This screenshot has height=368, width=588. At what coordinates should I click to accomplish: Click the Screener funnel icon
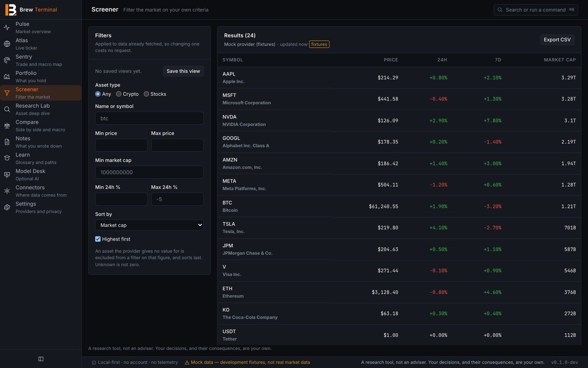[7, 93]
